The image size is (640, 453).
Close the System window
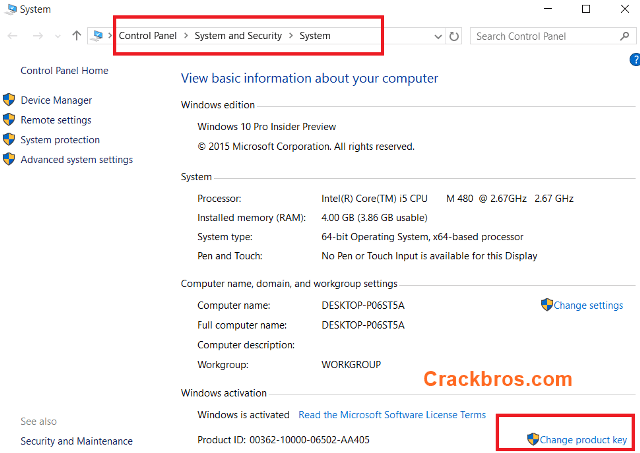point(624,9)
